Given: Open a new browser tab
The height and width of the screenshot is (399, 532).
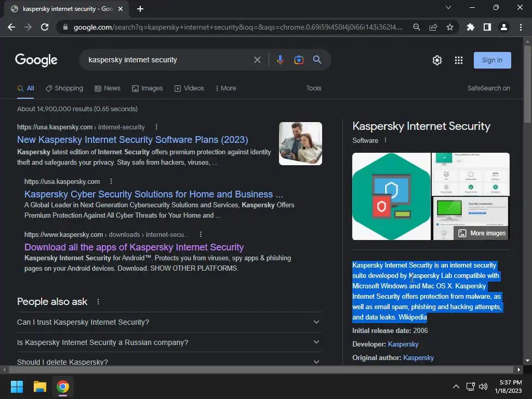Looking at the screenshot, I should [x=140, y=9].
